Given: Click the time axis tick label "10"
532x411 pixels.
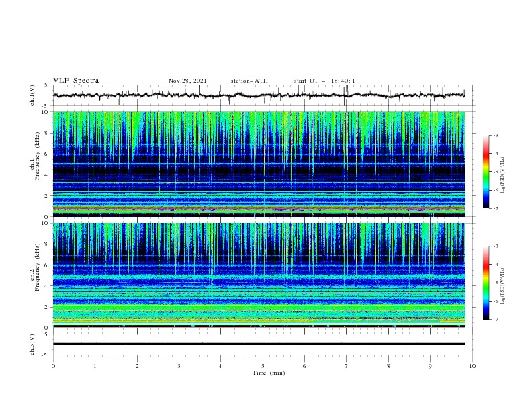Looking at the screenshot, I should (x=472, y=366).
